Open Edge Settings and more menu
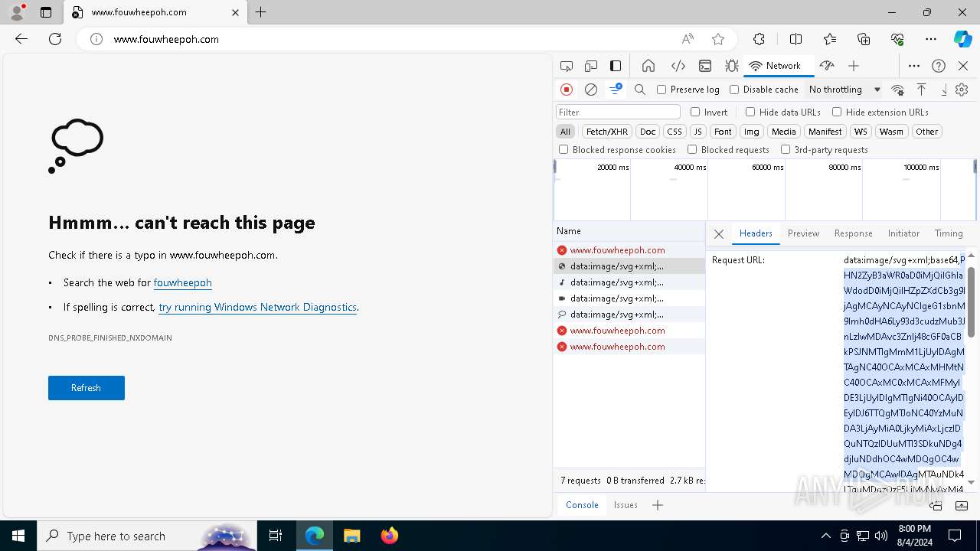This screenshot has height=551, width=980. pos(931,39)
